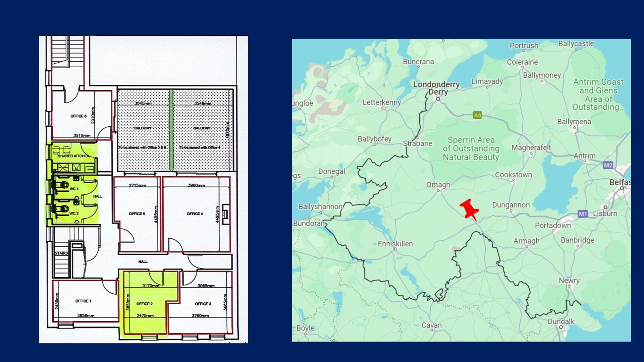Image resolution: width=644 pixels, height=362 pixels.
Task: Click the A6 road badge
Action: (x=477, y=115)
